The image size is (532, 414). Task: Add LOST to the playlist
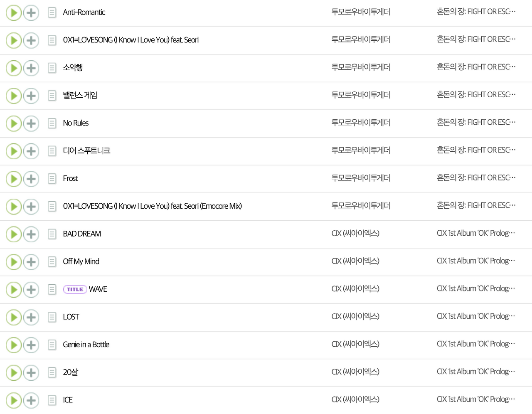click(31, 317)
